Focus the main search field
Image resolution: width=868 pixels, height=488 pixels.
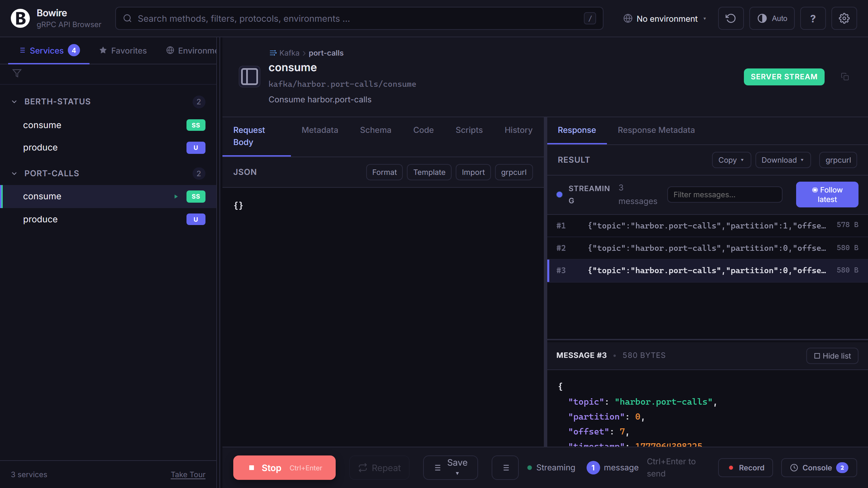359,18
